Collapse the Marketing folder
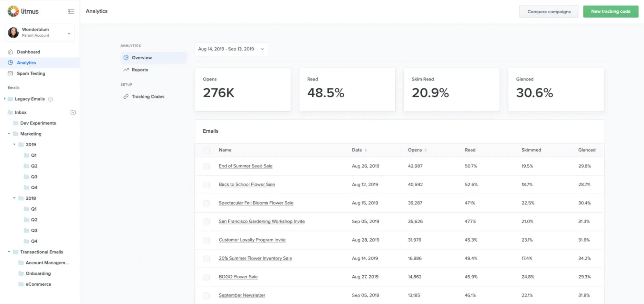The image size is (644, 304). 8,134
